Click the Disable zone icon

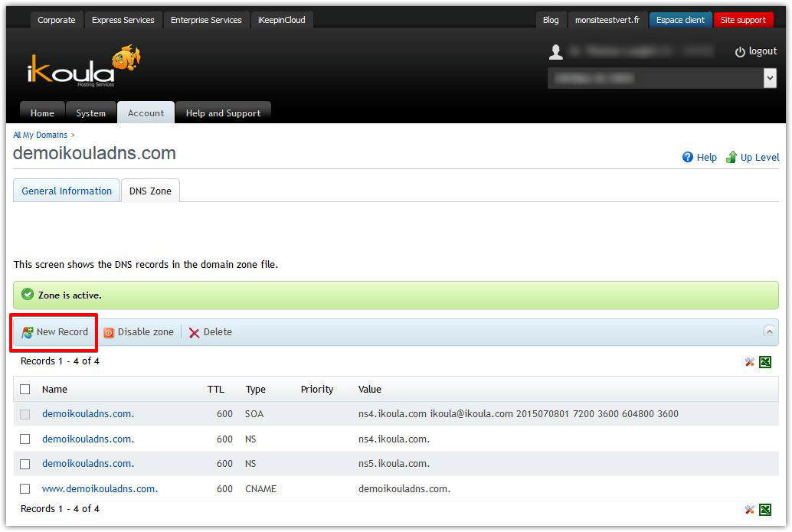click(x=109, y=332)
